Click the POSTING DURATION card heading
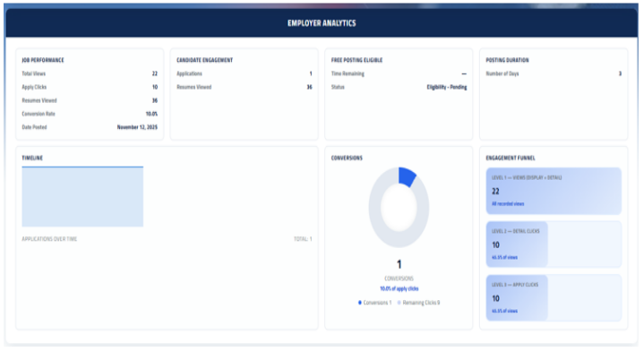Viewport: 644px width, 352px height. tap(507, 60)
